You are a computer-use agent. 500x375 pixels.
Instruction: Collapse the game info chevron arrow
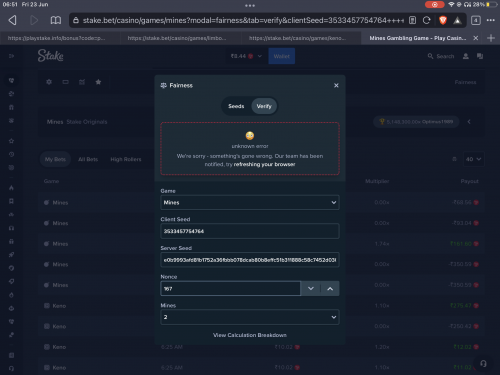tap(469, 122)
